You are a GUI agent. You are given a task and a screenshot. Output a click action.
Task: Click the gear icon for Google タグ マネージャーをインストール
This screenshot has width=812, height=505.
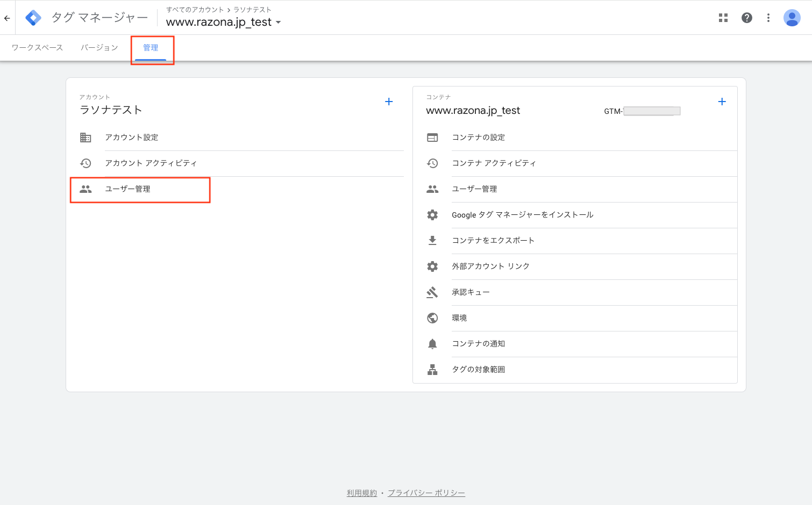pos(432,215)
